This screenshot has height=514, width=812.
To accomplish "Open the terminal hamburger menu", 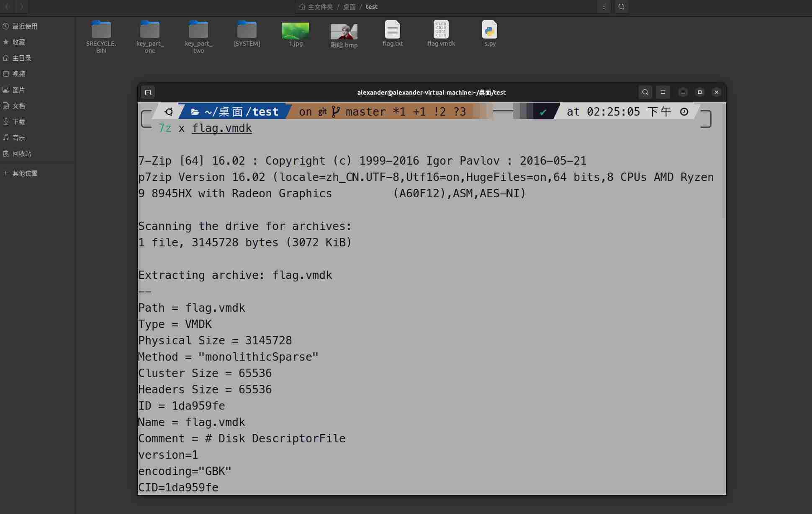I will (663, 92).
